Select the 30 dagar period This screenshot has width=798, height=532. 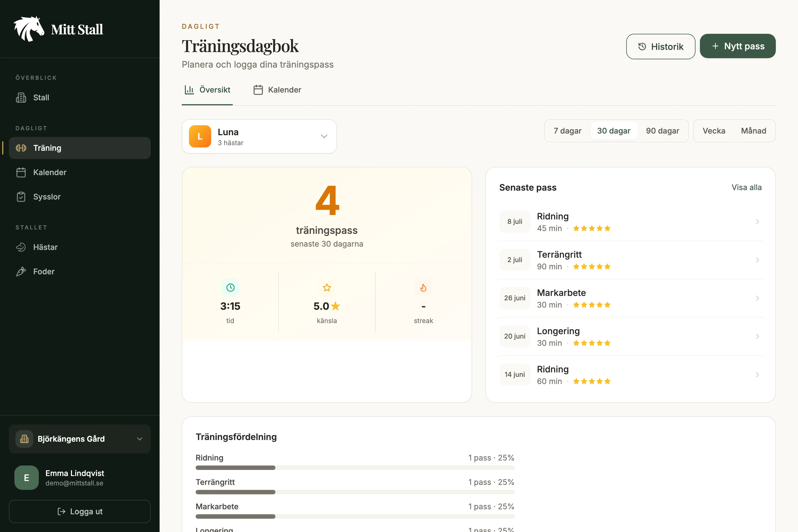(x=613, y=131)
